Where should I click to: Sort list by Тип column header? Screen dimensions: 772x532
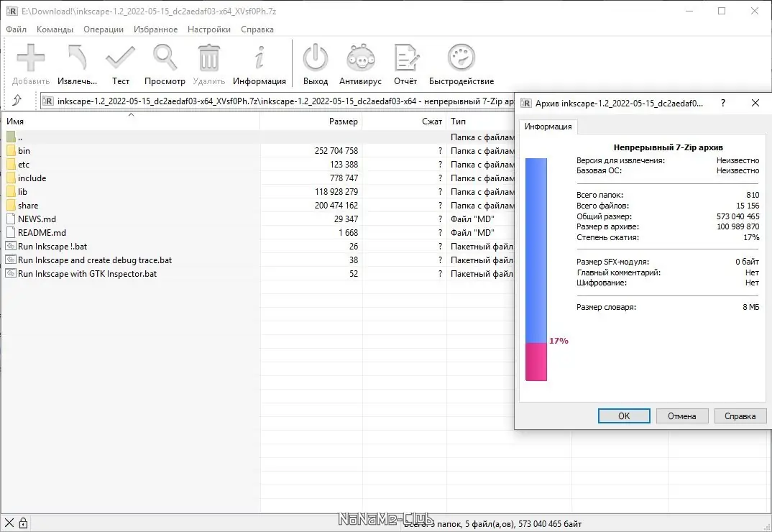(481, 121)
